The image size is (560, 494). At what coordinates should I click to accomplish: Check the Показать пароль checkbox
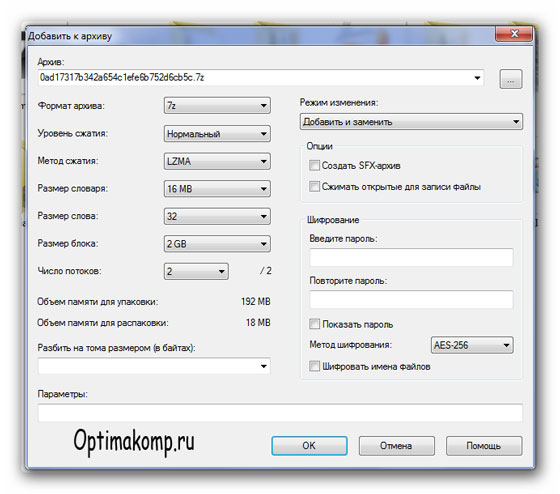(314, 324)
